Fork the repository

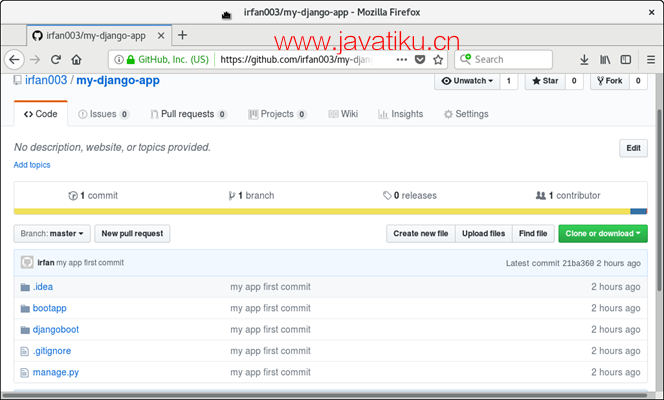point(609,81)
